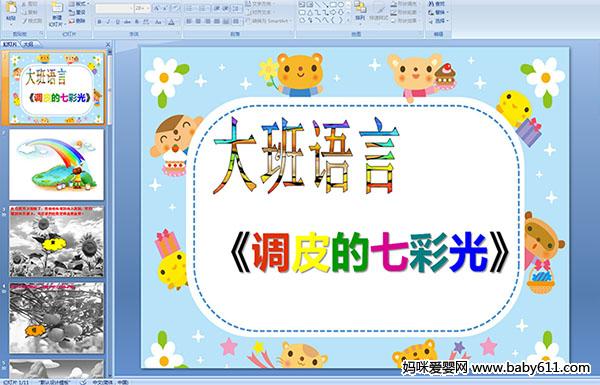Select the rainbow slide thumbnail
This screenshot has height=385, width=600.
click(56, 165)
